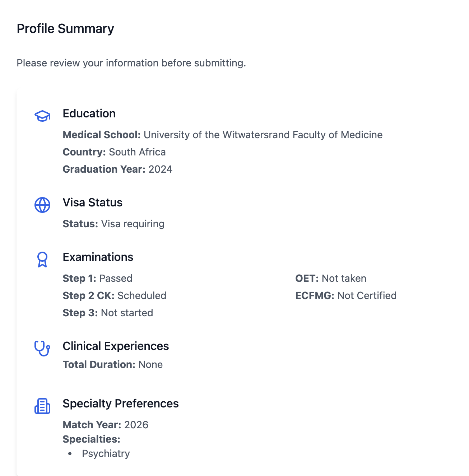469x476 pixels.
Task: Expand the Examinations section heading
Action: [98, 257]
